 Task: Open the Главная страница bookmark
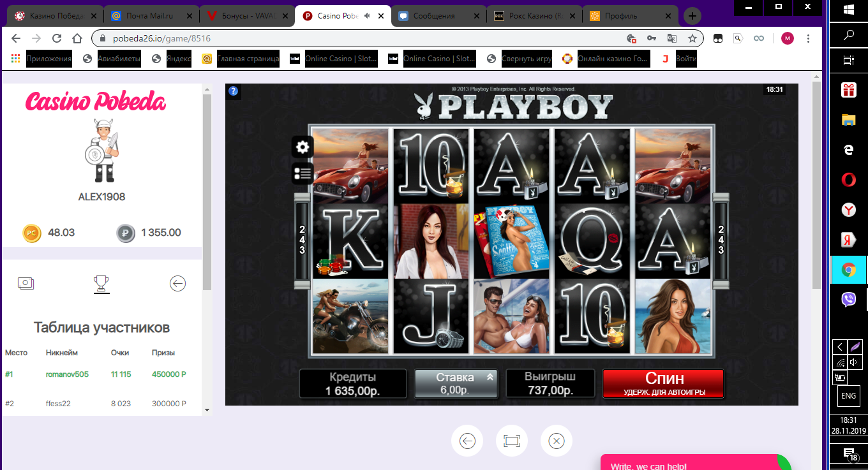pyautogui.click(x=241, y=59)
